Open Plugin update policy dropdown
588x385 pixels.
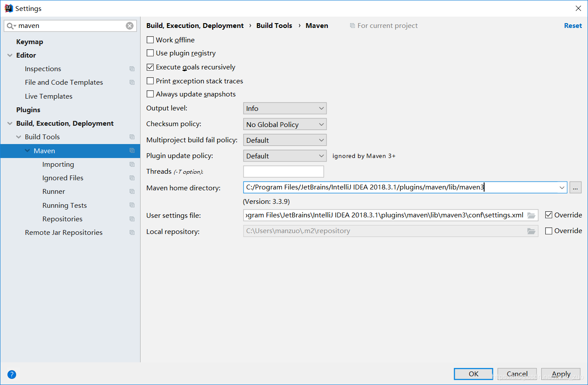[x=285, y=156]
